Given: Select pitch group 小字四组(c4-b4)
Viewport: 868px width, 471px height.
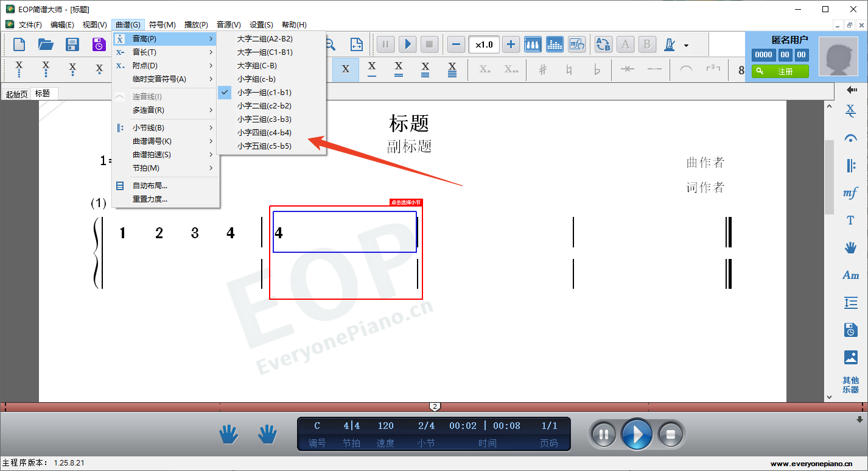Looking at the screenshot, I should (x=271, y=133).
